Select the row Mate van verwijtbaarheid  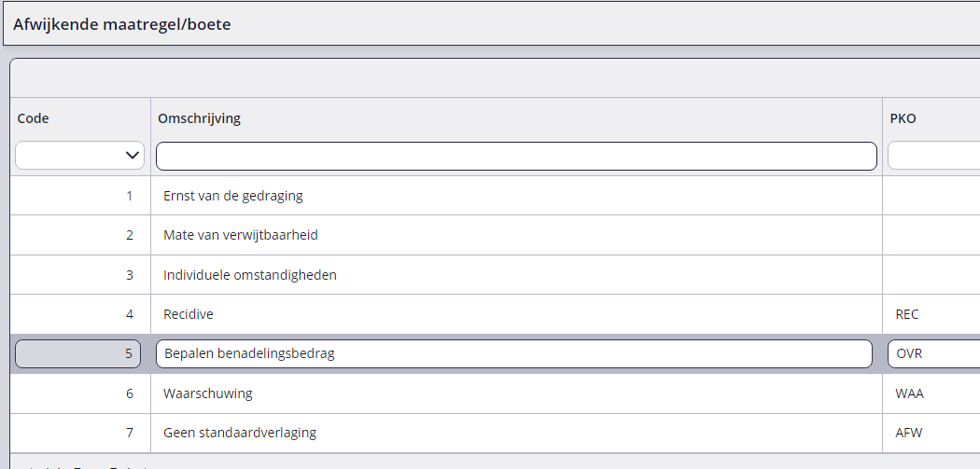495,236
